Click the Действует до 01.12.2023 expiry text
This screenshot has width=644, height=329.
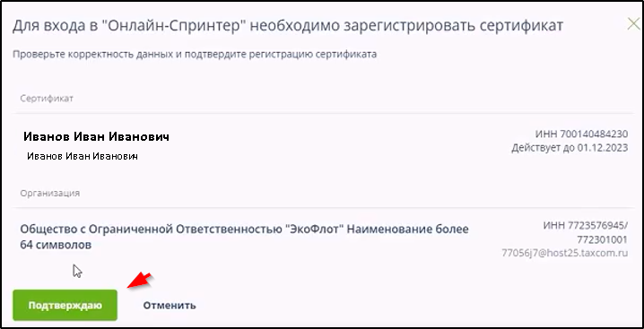pos(570,148)
